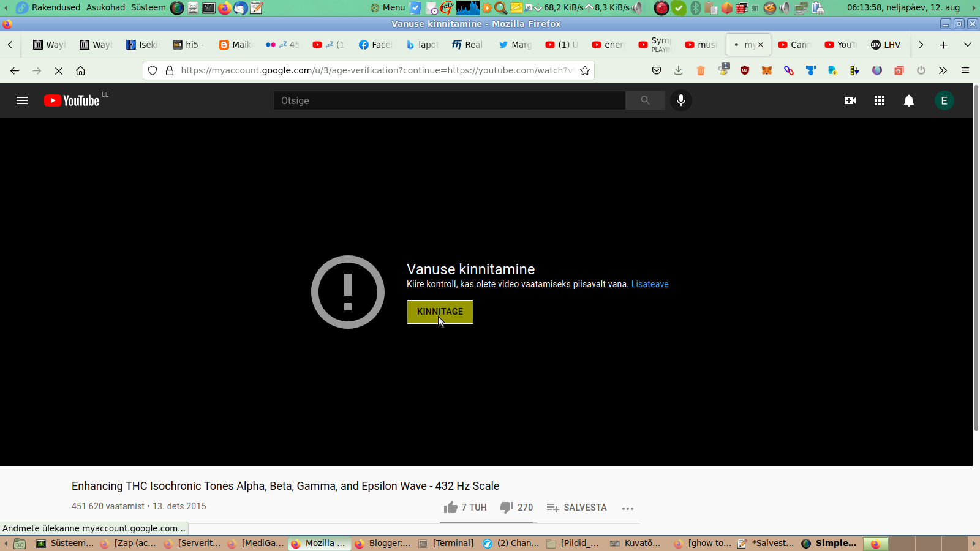Bookmark this page with star icon

point(585,70)
